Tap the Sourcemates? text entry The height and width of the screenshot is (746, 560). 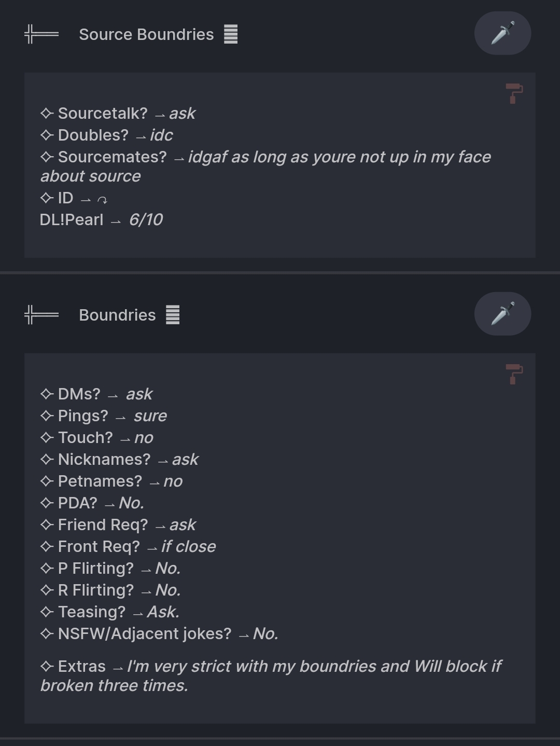point(265,166)
